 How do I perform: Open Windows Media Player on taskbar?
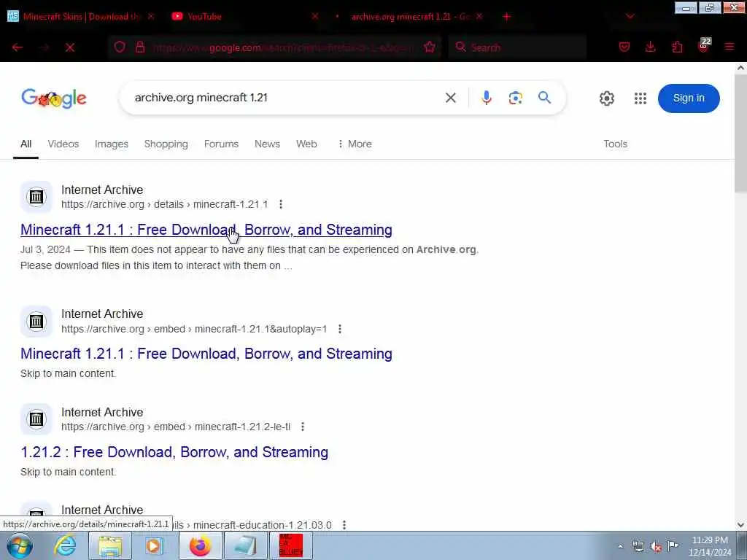(155, 545)
